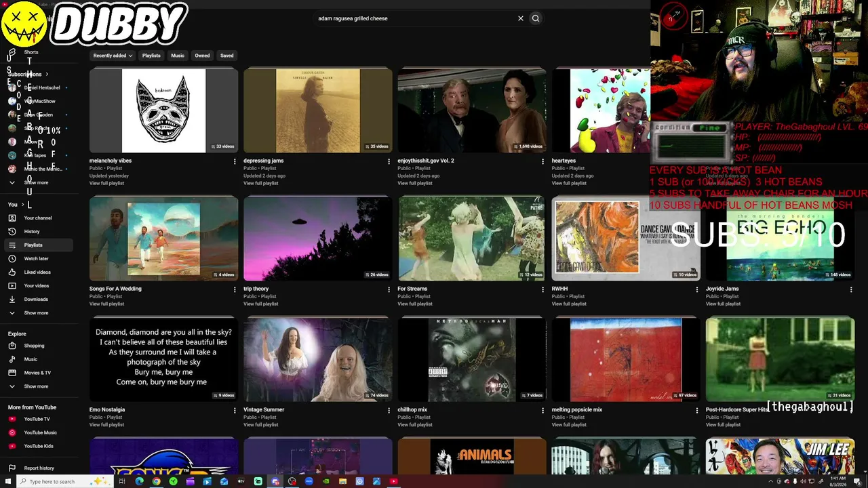Image resolution: width=868 pixels, height=488 pixels.
Task: Show hidden system tray icons
Action: (770, 481)
